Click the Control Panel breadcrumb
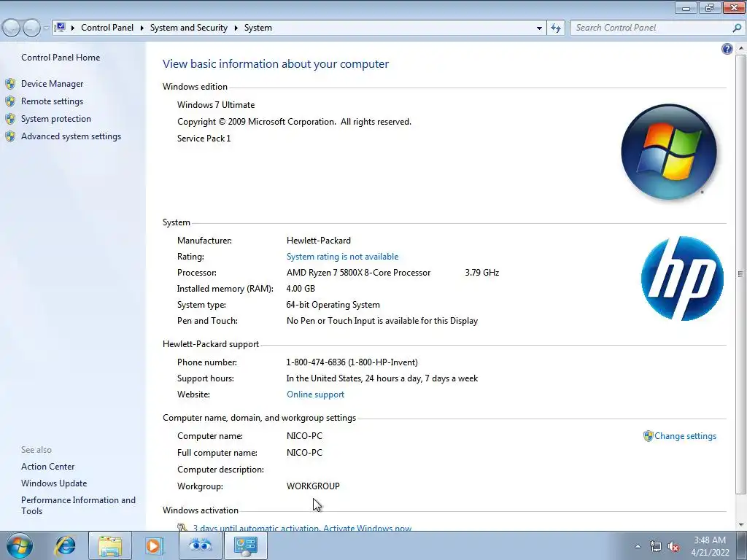Image resolution: width=747 pixels, height=560 pixels. 107,28
